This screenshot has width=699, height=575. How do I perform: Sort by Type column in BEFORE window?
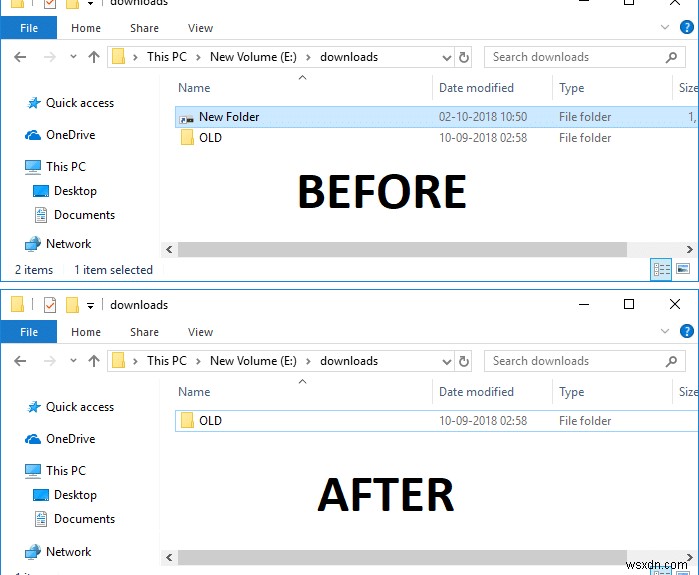pos(572,88)
